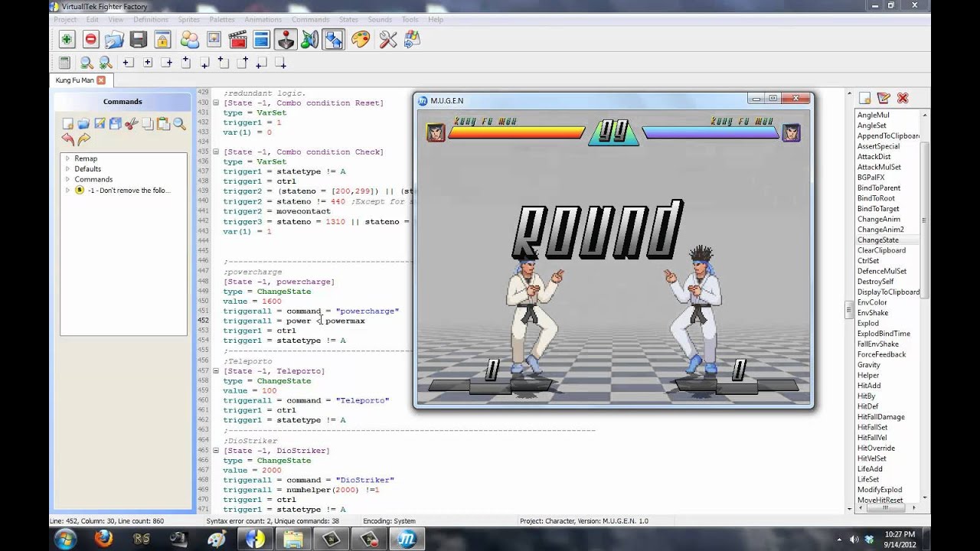The width and height of the screenshot is (980, 551).
Task: Expand the Remap tree node
Action: click(x=67, y=158)
